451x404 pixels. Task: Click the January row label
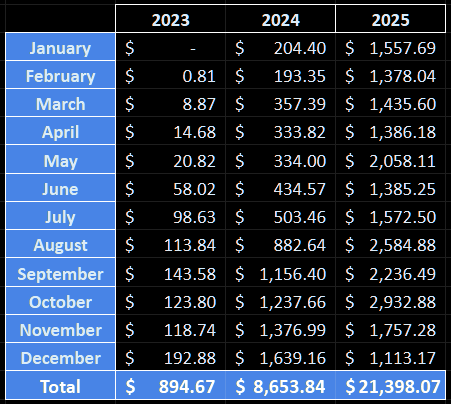click(60, 47)
